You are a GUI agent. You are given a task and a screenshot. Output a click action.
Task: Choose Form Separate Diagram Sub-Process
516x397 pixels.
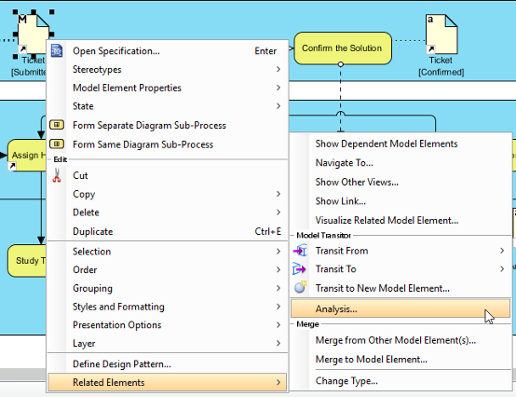click(168, 125)
